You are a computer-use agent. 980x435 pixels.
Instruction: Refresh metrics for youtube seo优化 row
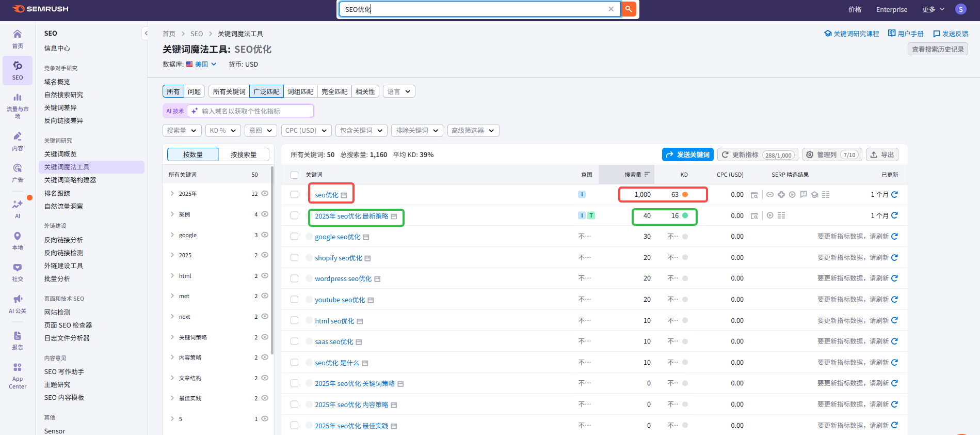894,300
